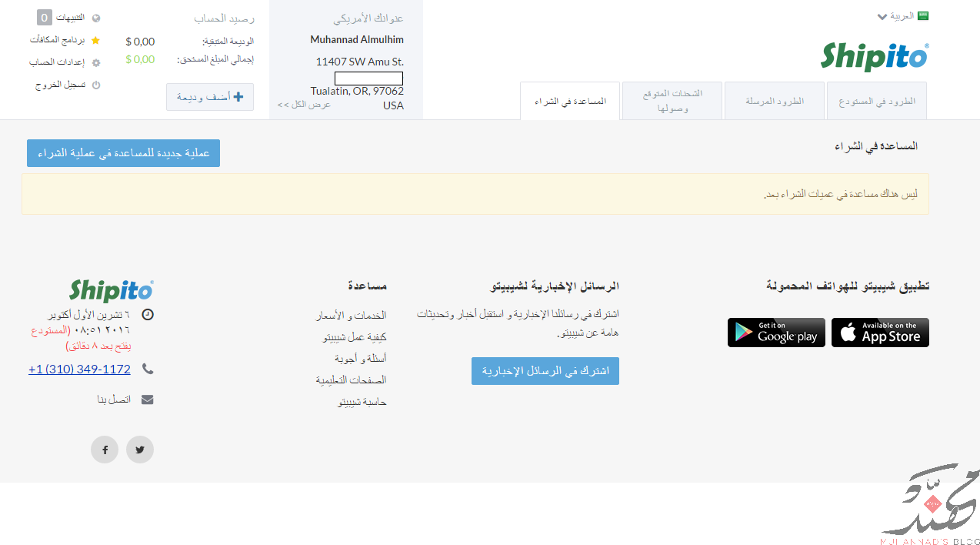
Task: Click اشترك في الرسائل الإخبارية subscribe button
Action: pos(545,371)
